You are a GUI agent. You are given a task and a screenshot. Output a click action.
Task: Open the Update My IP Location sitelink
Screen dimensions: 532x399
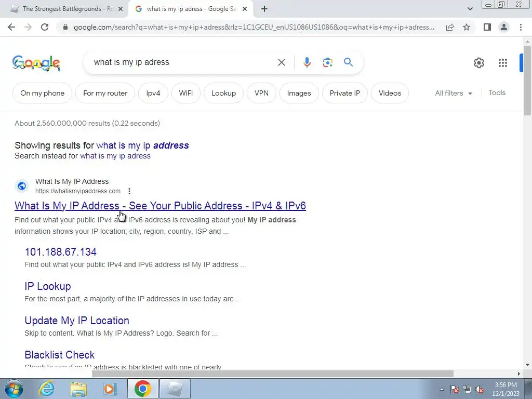77,321
